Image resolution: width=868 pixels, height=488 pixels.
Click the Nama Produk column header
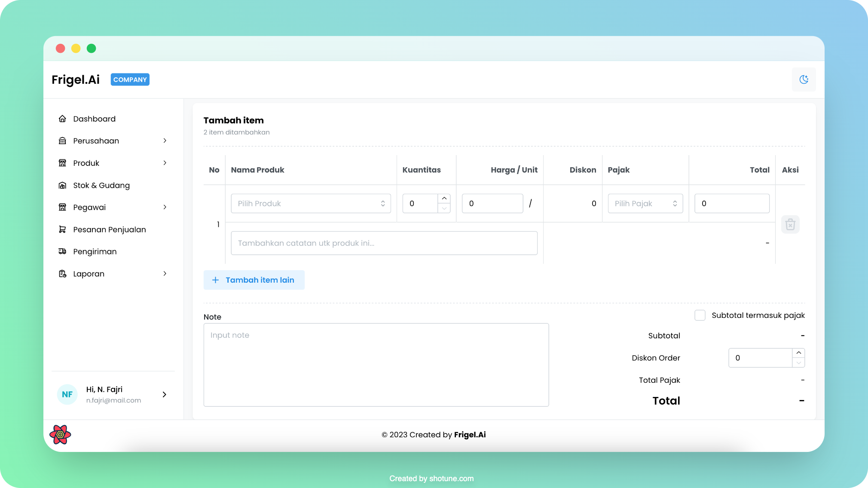pos(257,170)
